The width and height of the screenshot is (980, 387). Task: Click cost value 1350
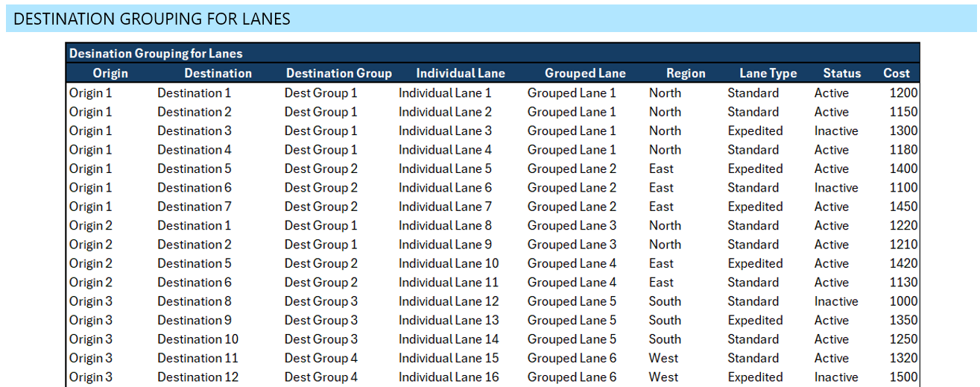click(x=903, y=320)
